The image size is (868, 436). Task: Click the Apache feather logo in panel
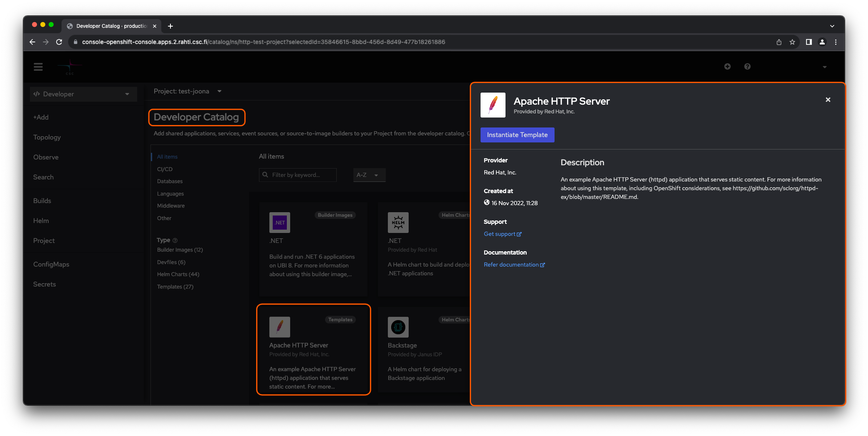pos(493,105)
